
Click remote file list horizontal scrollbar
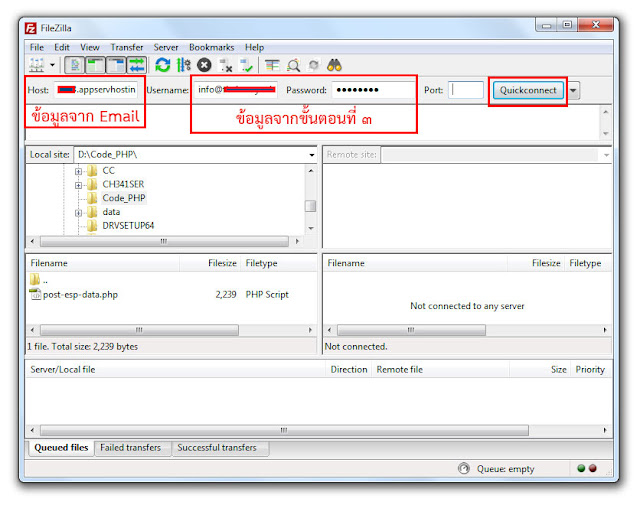pos(411,330)
